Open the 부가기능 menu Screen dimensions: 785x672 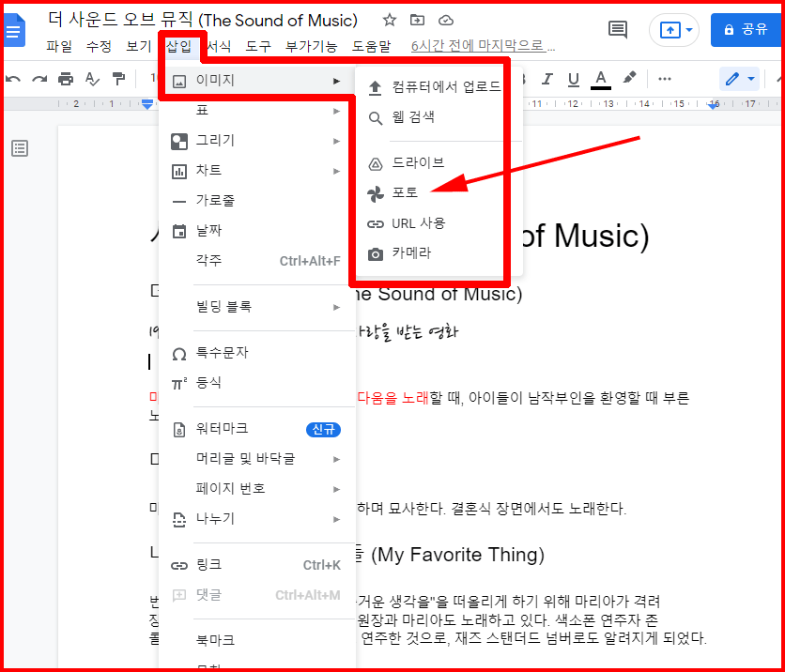[312, 47]
